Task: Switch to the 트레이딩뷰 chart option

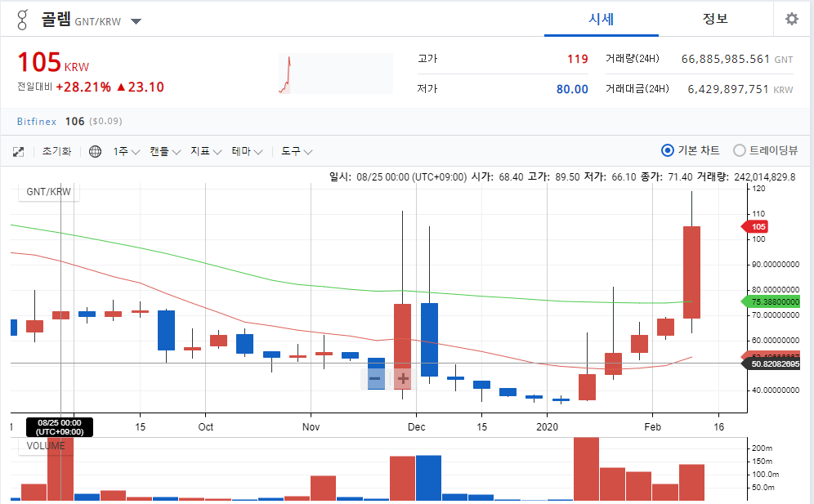Action: [738, 151]
